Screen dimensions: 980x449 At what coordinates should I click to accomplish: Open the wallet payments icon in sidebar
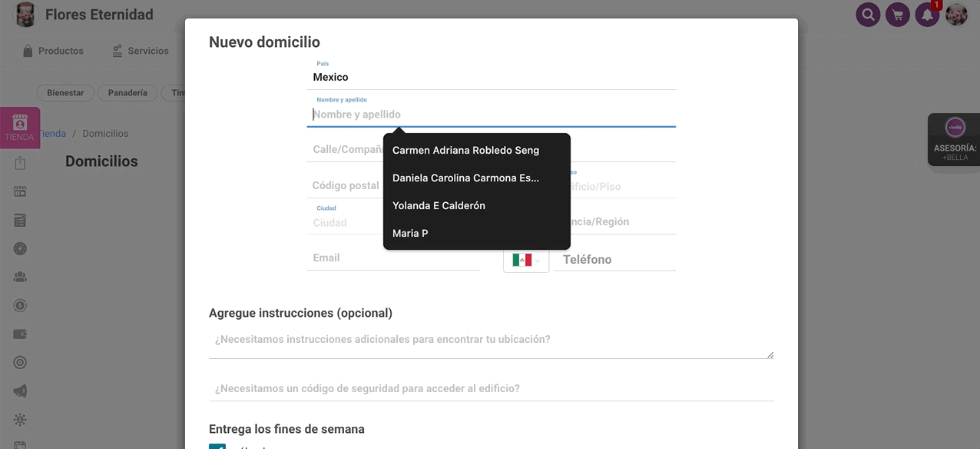click(x=20, y=333)
